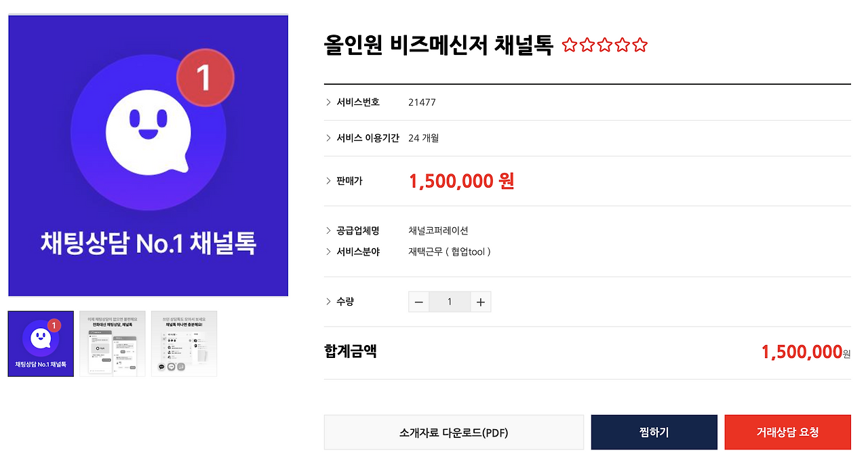Viewport: 868px width, 461px height.
Task: Click the chevron beside 서비스 이용기간
Action: point(329,138)
